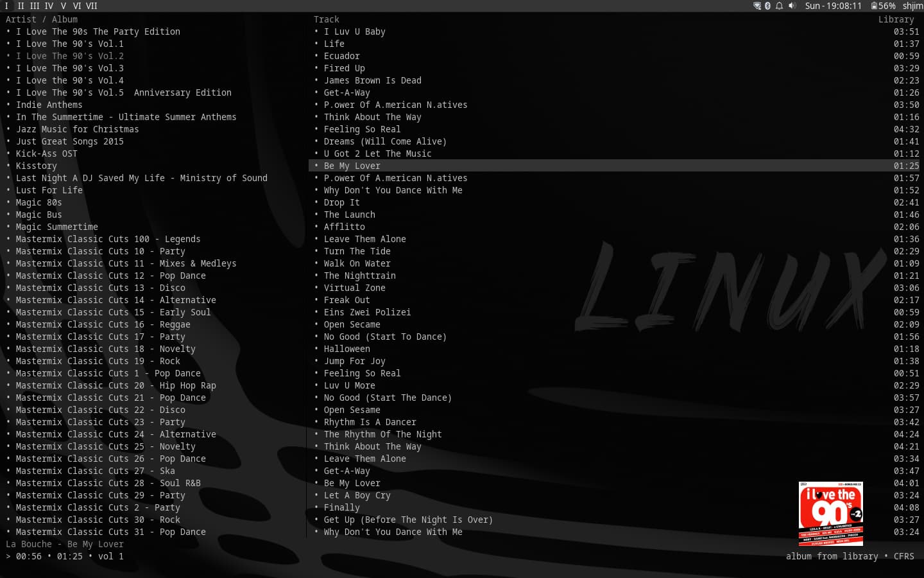Select the track Fired Up
The width and height of the screenshot is (924, 578).
point(345,68)
